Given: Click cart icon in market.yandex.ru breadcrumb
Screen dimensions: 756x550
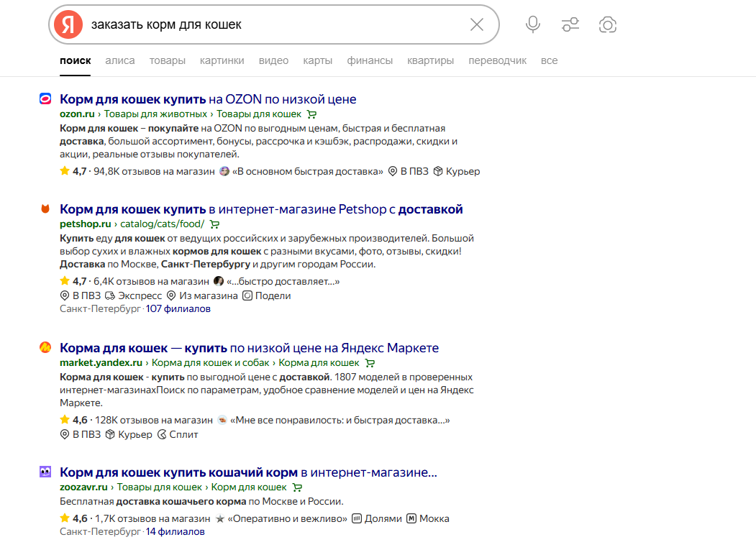Looking at the screenshot, I should (x=370, y=363).
